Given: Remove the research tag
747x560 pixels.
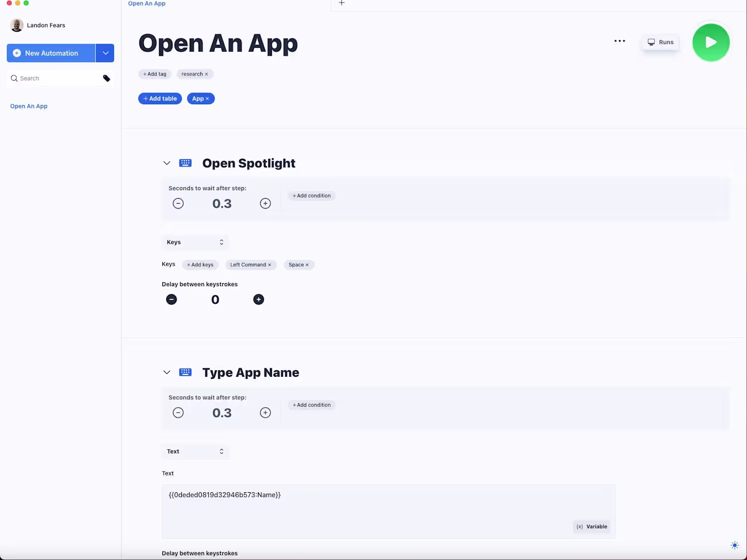Looking at the screenshot, I should tap(206, 74).
